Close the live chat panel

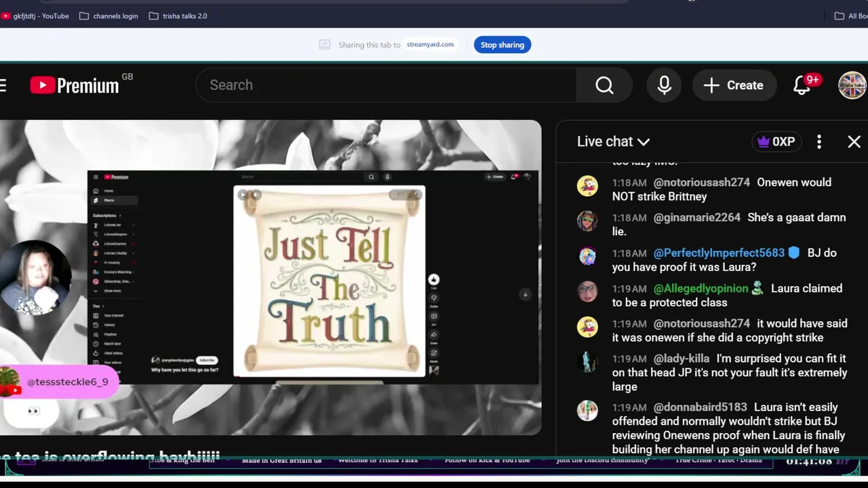[854, 142]
